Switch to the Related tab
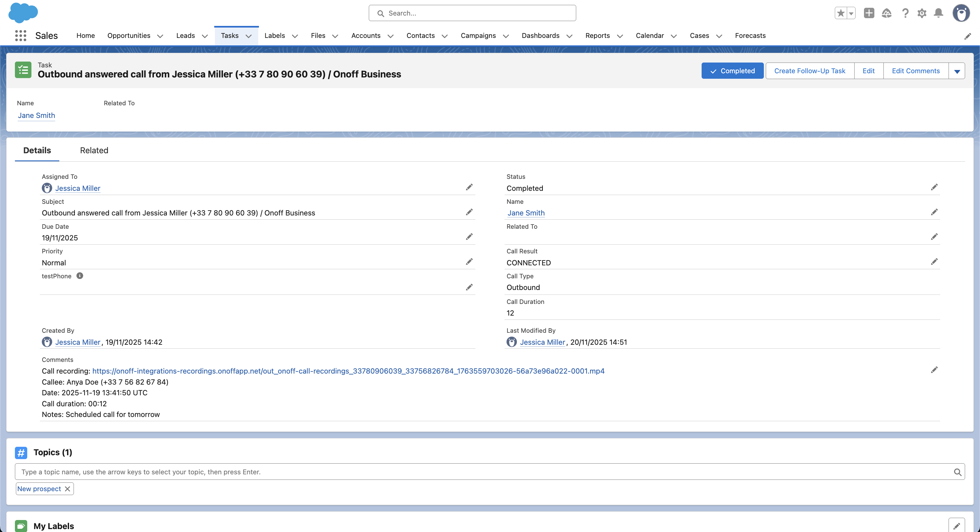 (94, 150)
